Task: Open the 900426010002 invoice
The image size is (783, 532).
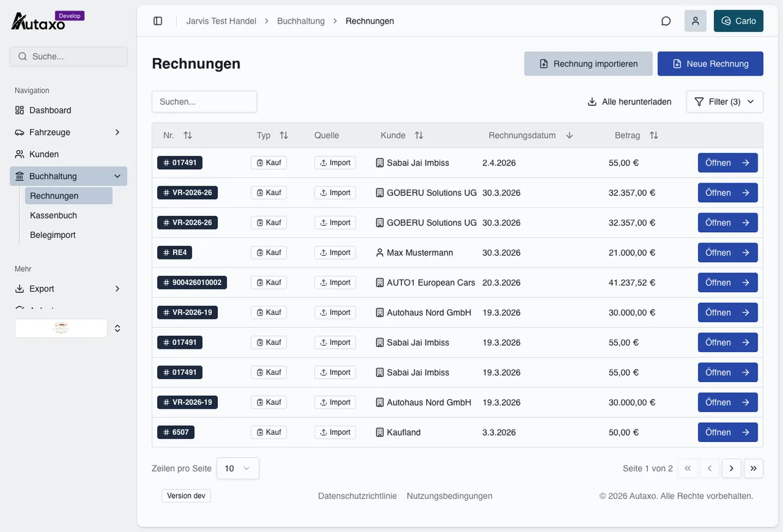Action: tap(728, 282)
